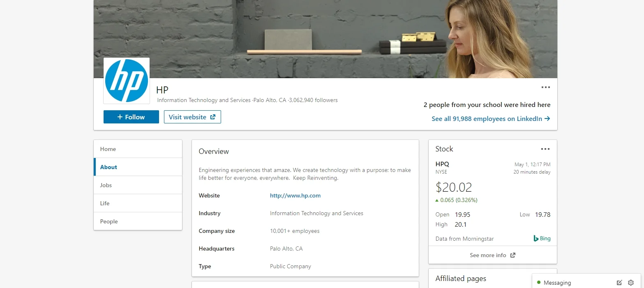Open the three-dot menu in Stock card

coord(545,149)
